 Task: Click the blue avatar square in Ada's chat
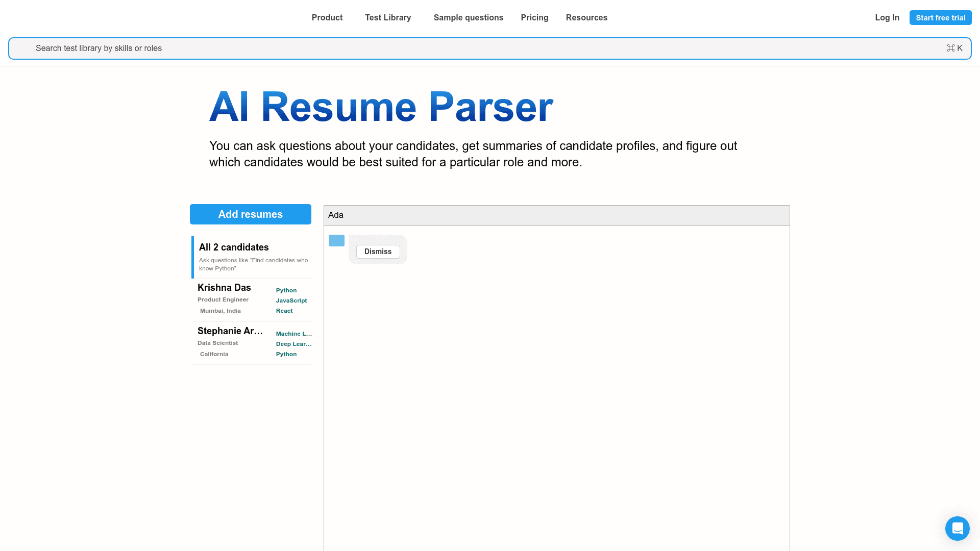(336, 240)
